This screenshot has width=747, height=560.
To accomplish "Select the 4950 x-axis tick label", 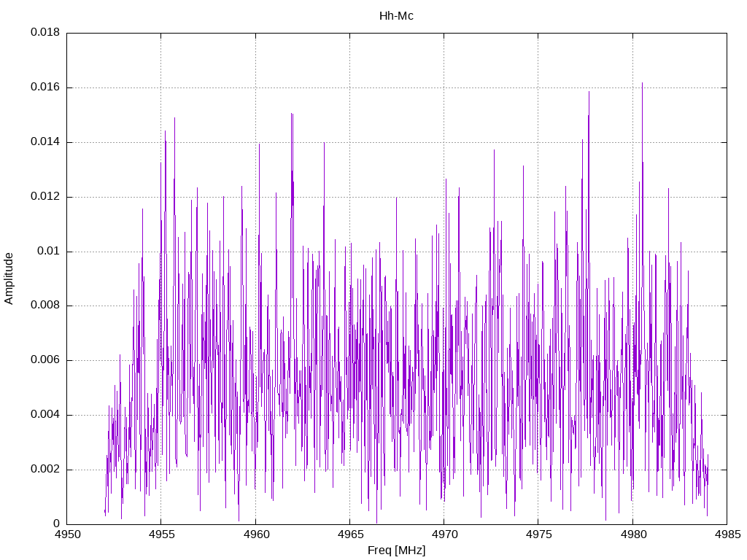I will pyautogui.click(x=67, y=534).
